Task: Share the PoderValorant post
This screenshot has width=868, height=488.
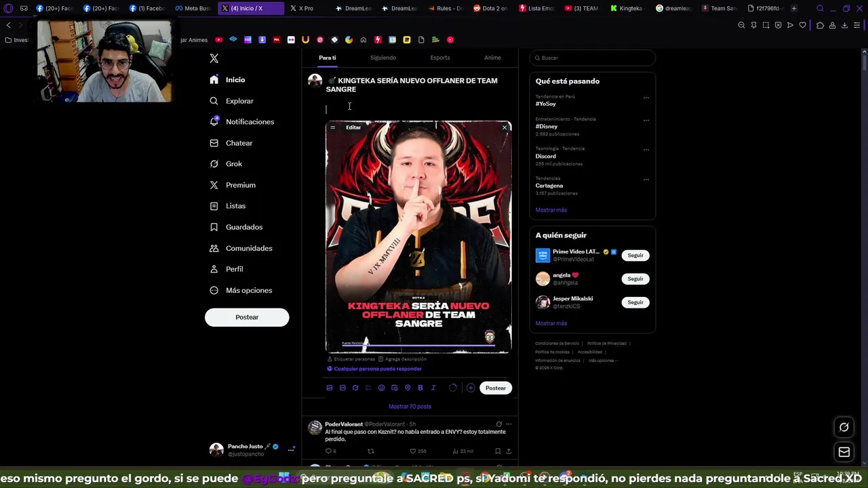Action: tap(509, 451)
